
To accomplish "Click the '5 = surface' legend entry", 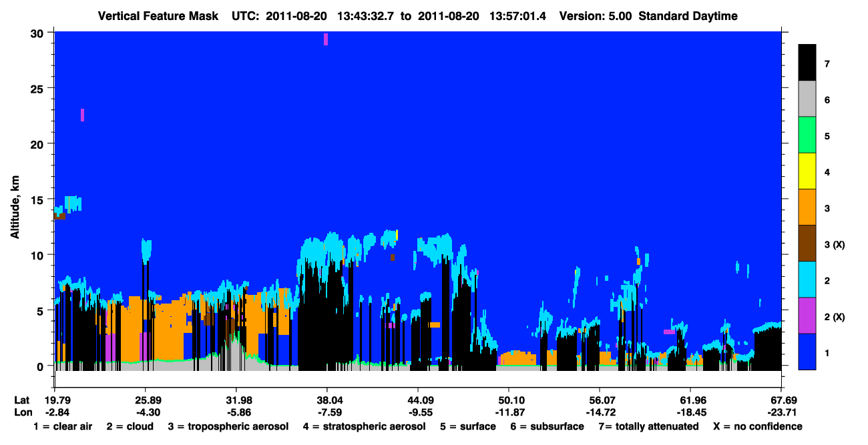I will point(468,426).
